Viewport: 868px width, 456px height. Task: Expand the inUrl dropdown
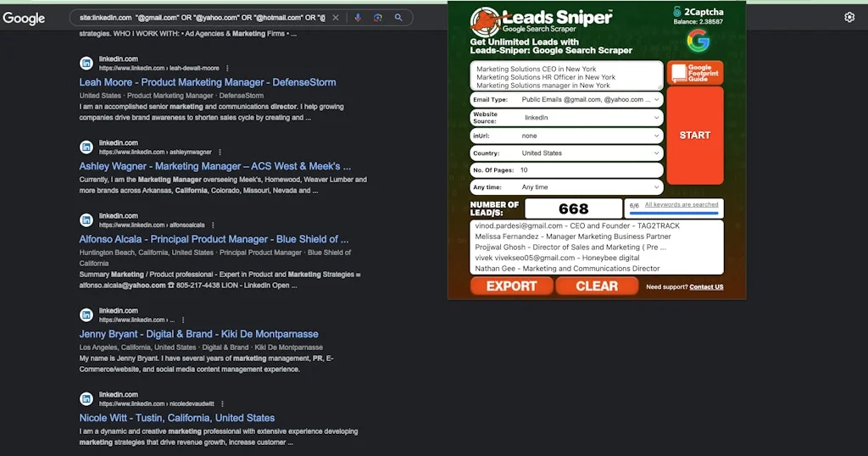(566, 136)
